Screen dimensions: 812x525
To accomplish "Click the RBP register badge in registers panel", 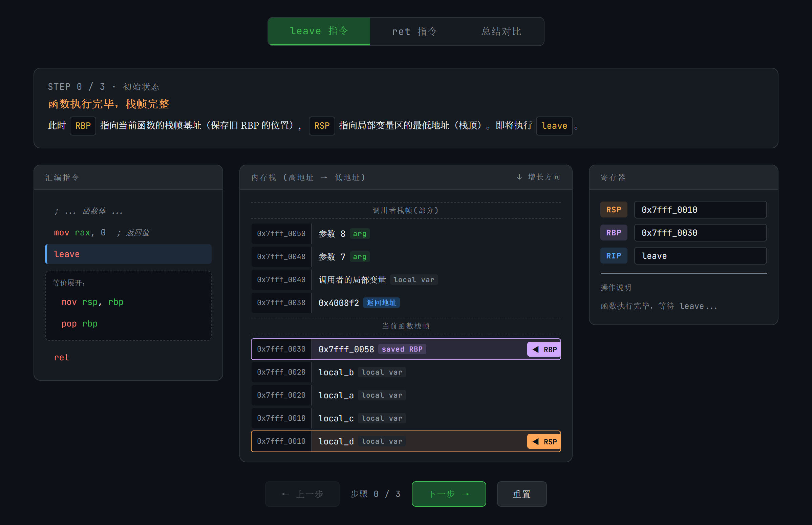I will [613, 233].
